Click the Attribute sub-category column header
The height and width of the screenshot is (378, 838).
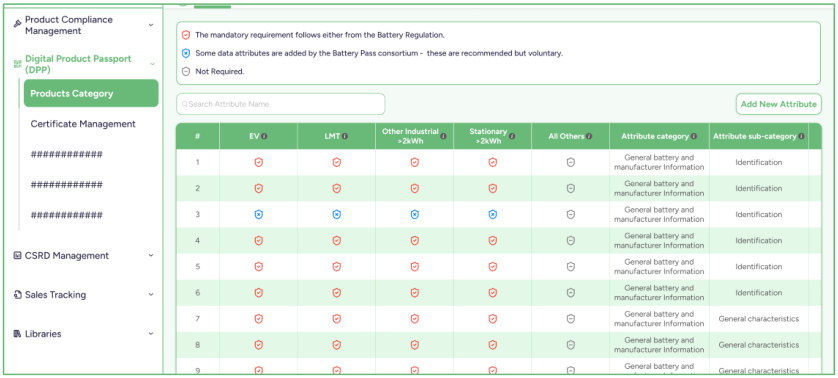click(759, 136)
